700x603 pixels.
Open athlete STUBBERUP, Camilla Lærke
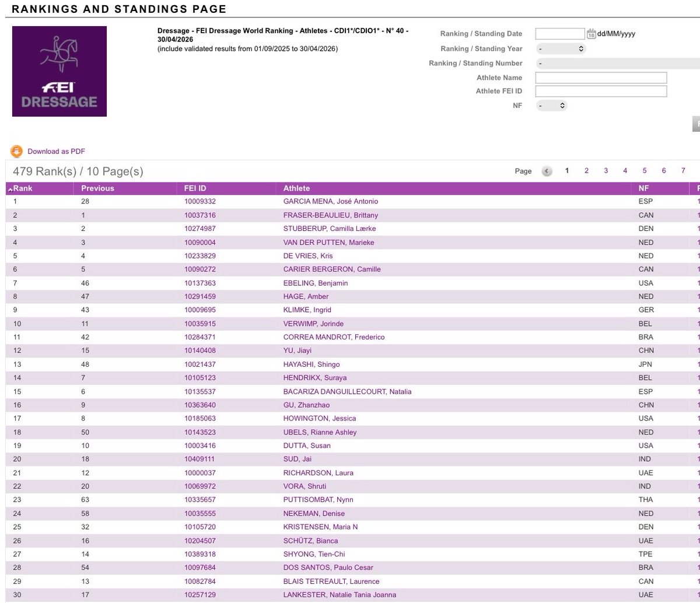(330, 229)
